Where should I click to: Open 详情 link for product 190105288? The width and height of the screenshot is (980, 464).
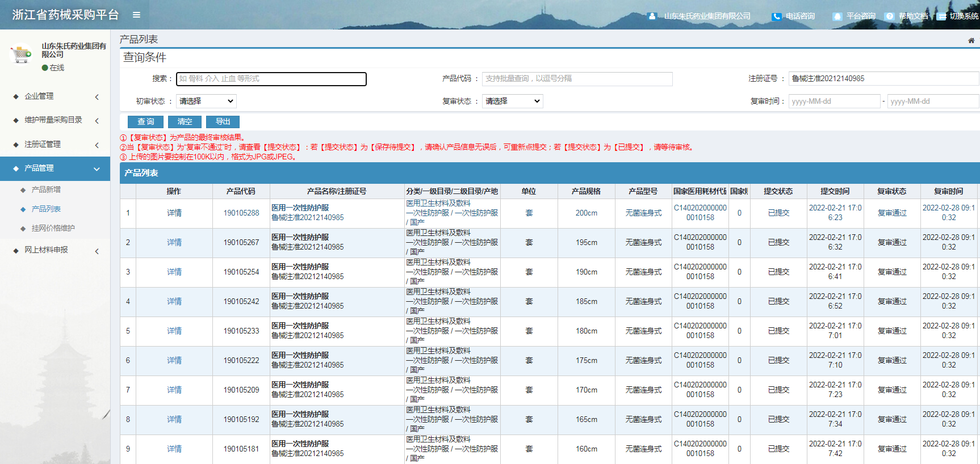tap(174, 213)
